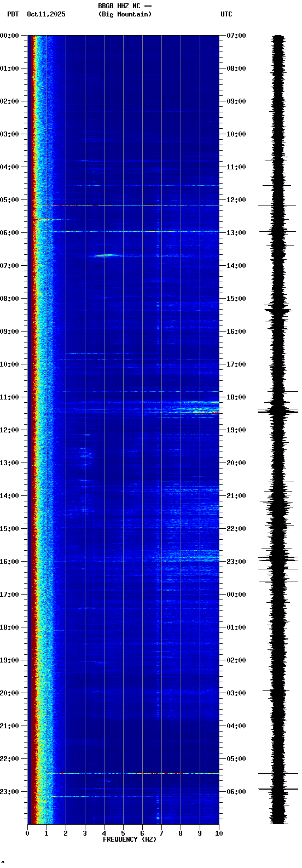
Task: Click the PDT time label '16:00'
Action: click(9, 562)
